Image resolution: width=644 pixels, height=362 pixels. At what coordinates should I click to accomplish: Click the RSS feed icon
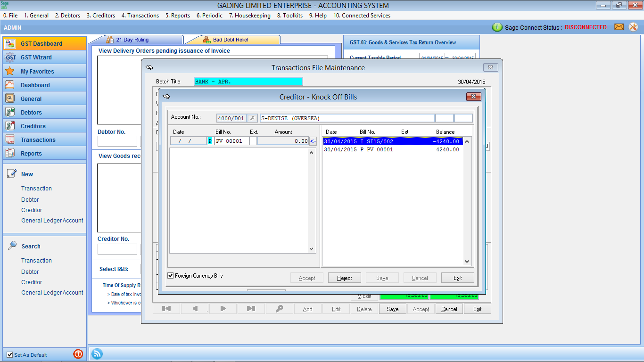(97, 354)
